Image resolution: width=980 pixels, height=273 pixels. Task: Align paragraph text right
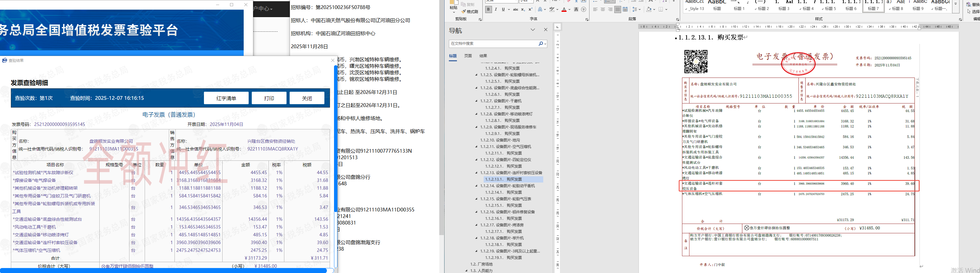point(610,10)
